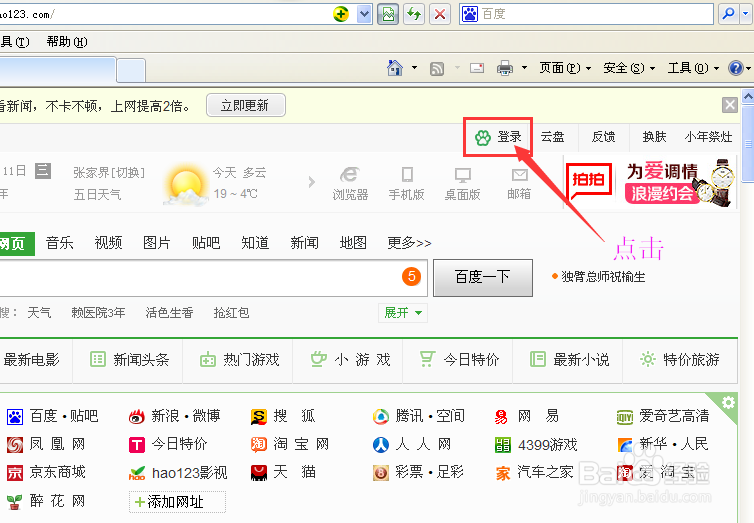Open the 特价旅游 category

[679, 360]
